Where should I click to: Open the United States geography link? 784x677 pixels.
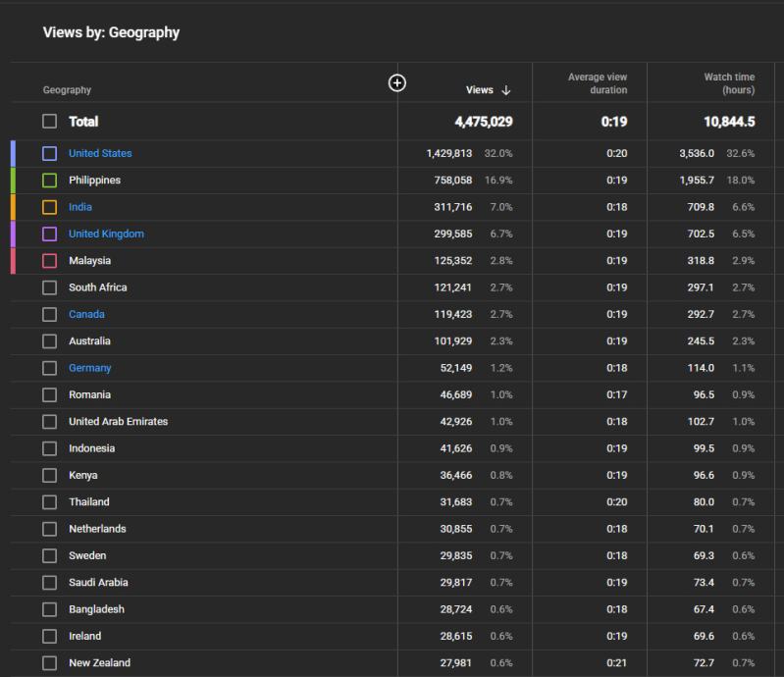[100, 153]
